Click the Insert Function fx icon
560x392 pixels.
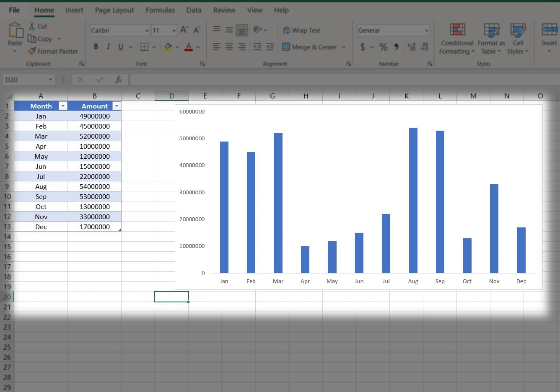[118, 80]
